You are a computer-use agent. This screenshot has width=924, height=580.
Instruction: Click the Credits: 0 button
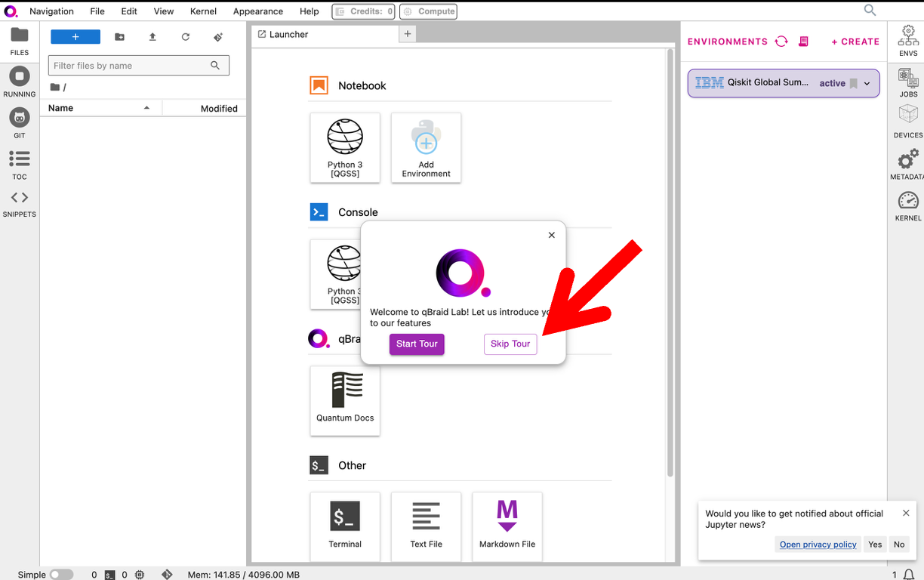pyautogui.click(x=363, y=11)
